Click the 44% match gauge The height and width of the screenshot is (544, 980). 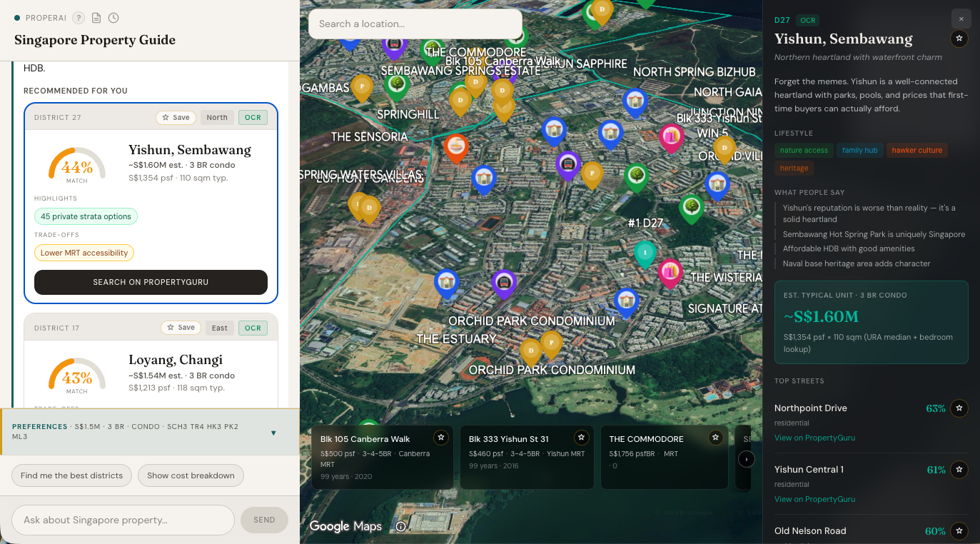coord(77,165)
